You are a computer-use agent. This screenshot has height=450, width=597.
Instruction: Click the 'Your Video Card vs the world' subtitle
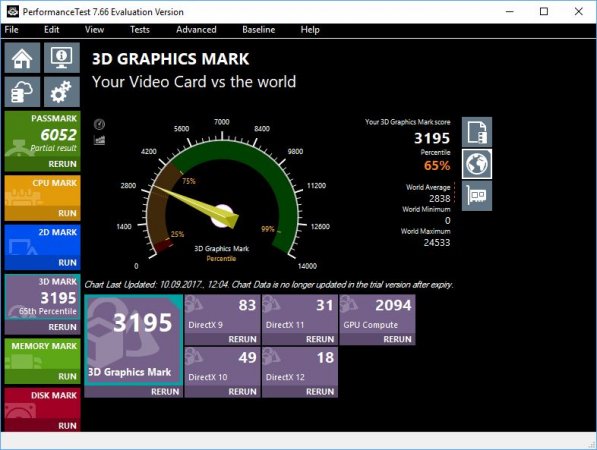(x=194, y=82)
